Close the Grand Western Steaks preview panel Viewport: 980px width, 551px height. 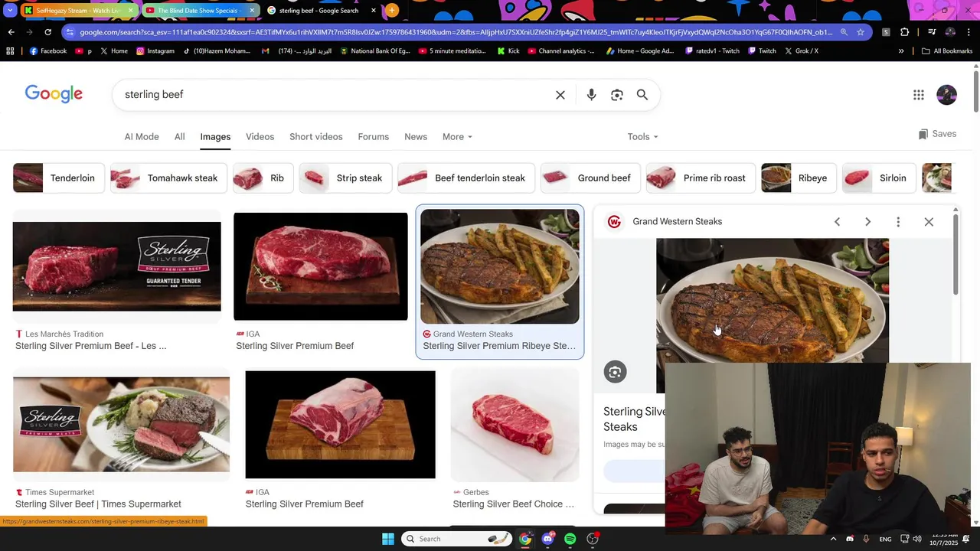click(x=929, y=222)
